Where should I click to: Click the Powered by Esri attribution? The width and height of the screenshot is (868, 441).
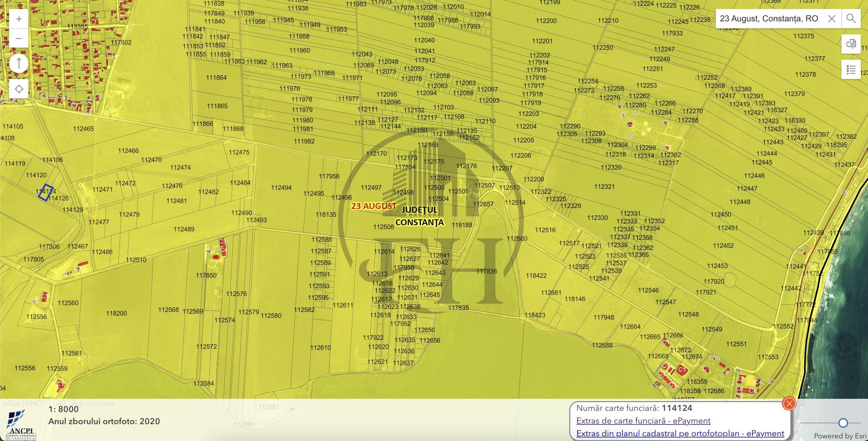pyautogui.click(x=840, y=436)
